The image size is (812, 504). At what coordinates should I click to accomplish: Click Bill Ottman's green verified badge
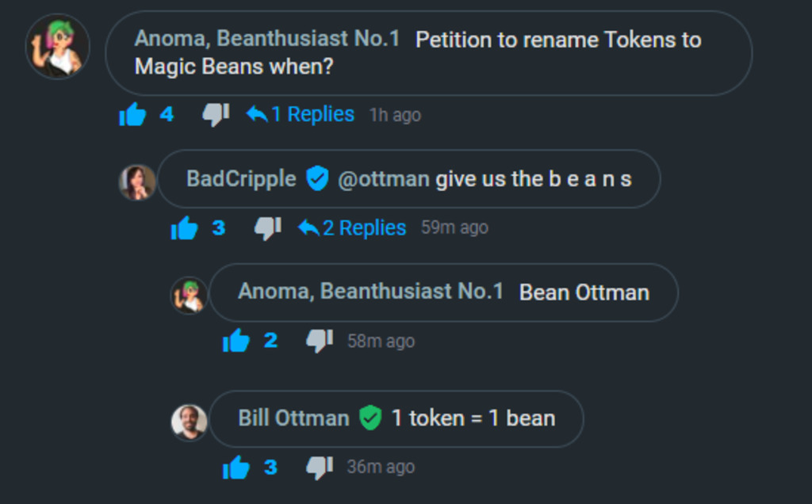pyautogui.click(x=370, y=418)
